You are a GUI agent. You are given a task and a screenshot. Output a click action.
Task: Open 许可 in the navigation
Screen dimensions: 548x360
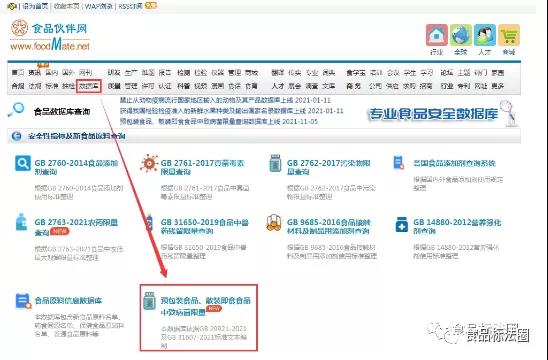point(148,86)
